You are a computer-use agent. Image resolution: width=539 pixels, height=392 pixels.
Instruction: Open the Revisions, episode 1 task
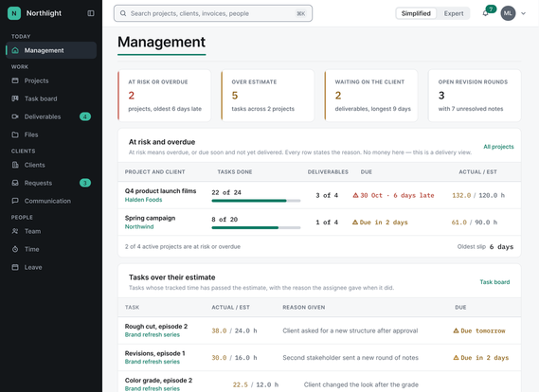click(154, 353)
